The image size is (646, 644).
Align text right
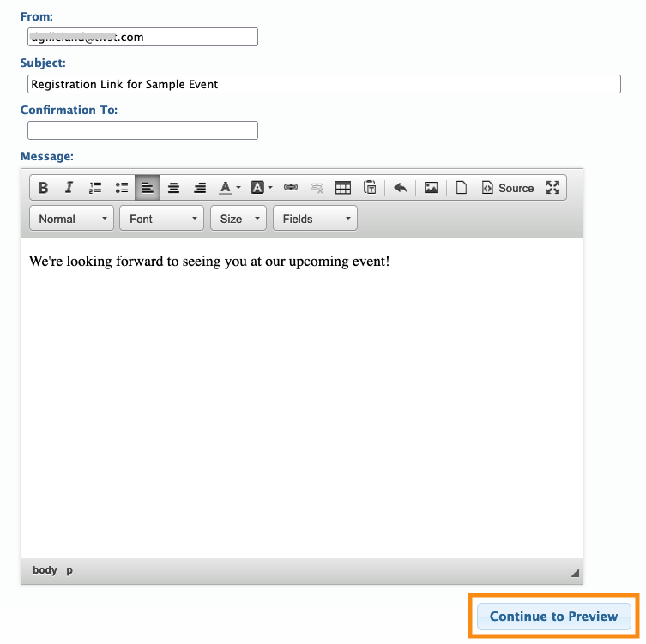(x=200, y=188)
